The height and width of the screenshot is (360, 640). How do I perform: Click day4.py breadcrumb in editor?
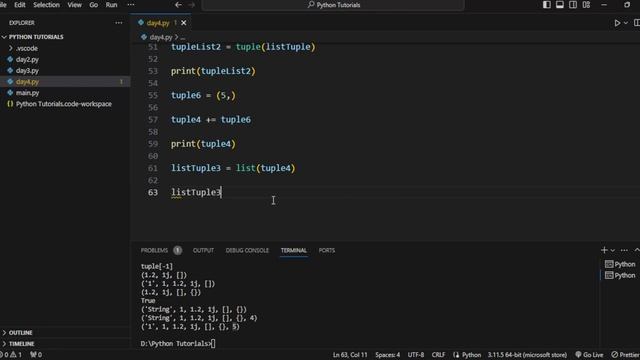click(160, 37)
